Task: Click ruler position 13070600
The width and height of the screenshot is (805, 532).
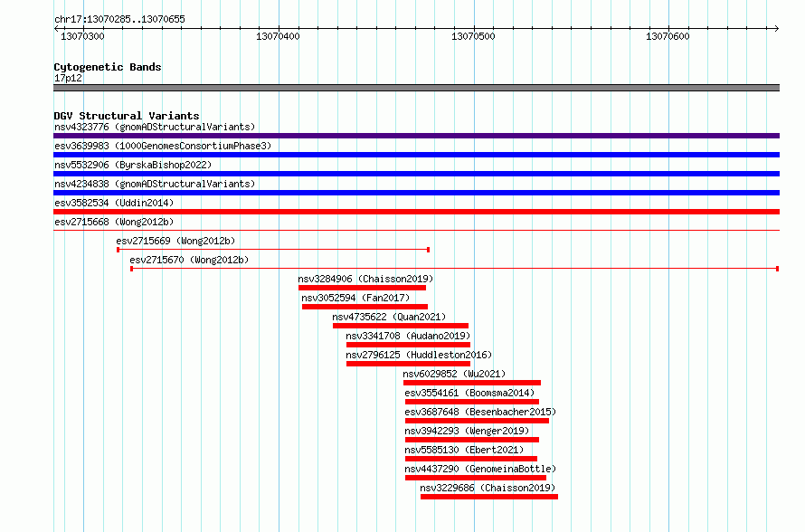Action: coord(668,36)
